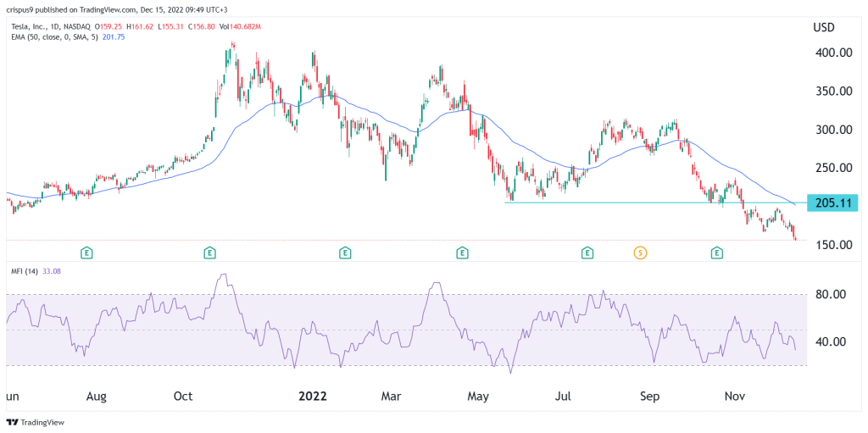Image resolution: width=868 pixels, height=433 pixels.
Task: Click the earnings E marker nearest Oct
Action: [210, 253]
